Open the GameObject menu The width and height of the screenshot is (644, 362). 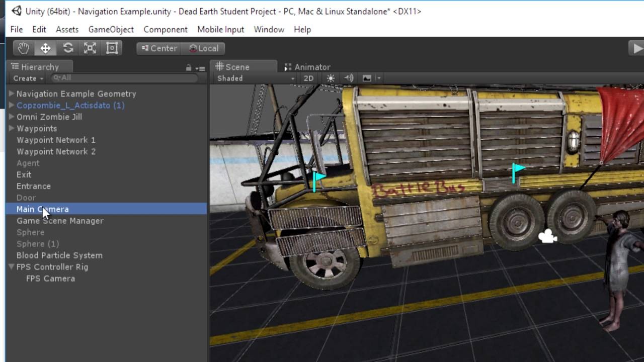click(x=111, y=29)
